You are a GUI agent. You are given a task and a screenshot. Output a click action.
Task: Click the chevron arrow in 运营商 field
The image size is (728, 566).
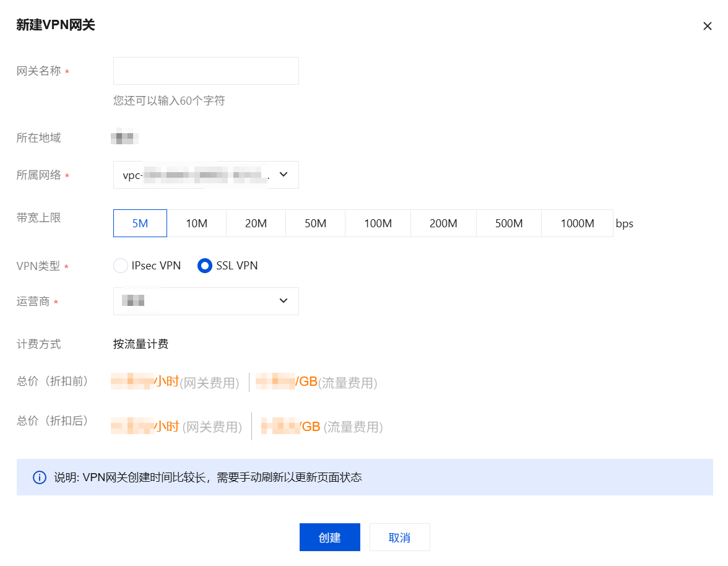pyautogui.click(x=284, y=301)
